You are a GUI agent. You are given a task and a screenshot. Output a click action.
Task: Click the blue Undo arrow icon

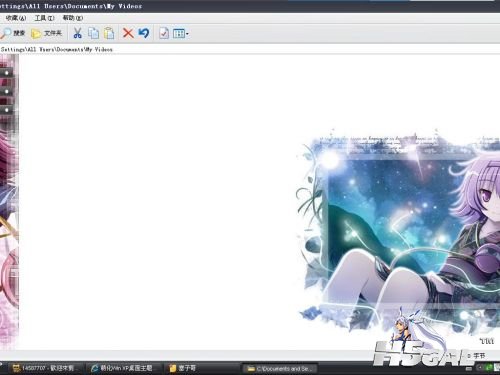[x=144, y=33]
